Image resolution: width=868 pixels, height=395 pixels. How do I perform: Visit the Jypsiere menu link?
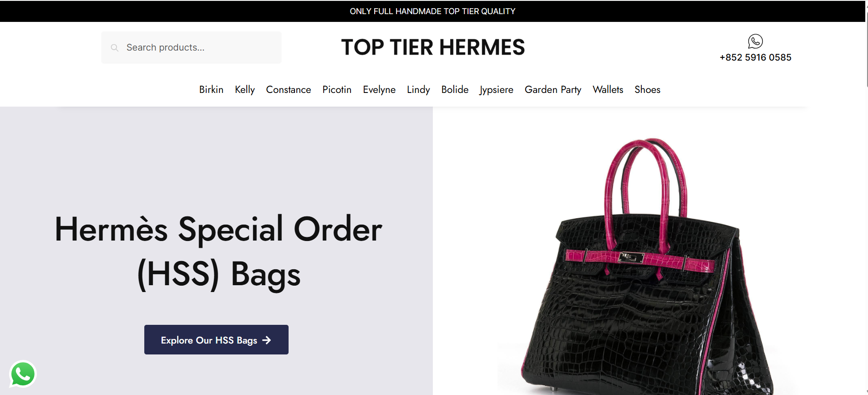(x=496, y=90)
